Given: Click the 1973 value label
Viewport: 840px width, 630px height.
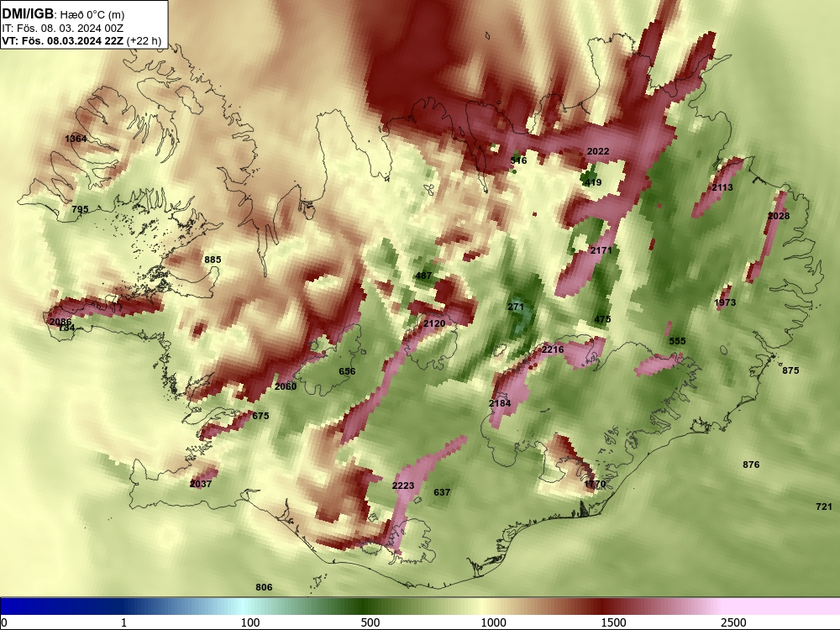Looking at the screenshot, I should [725, 302].
